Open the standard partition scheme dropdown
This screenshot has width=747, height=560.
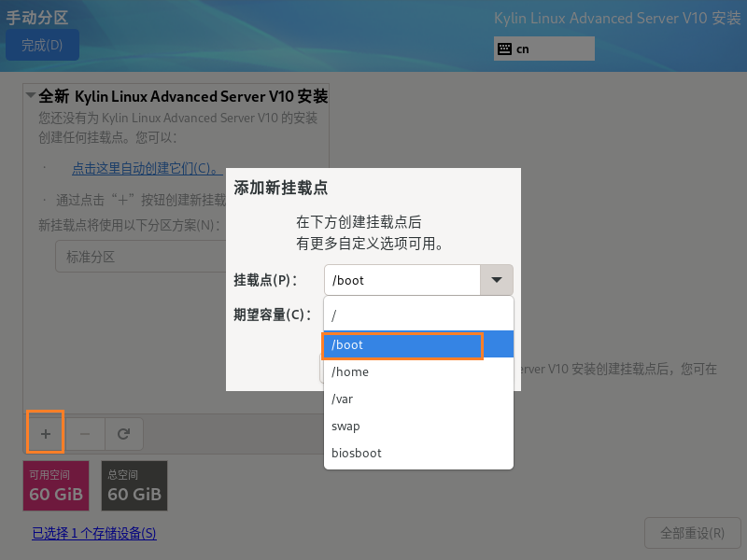pyautogui.click(x=140, y=257)
